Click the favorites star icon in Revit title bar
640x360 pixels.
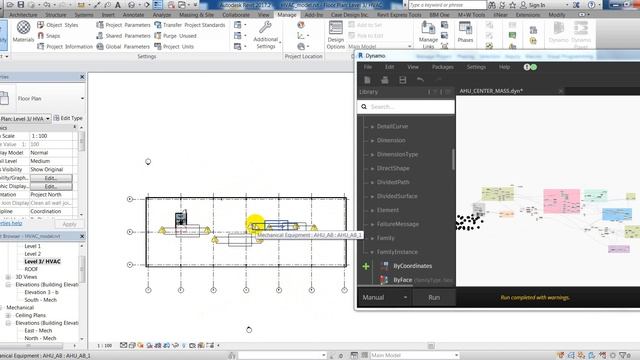pyautogui.click(x=512, y=5)
